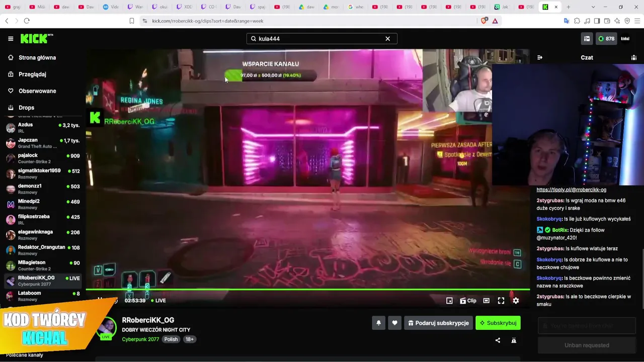
Task: Search box containing kula444
Action: point(321,39)
